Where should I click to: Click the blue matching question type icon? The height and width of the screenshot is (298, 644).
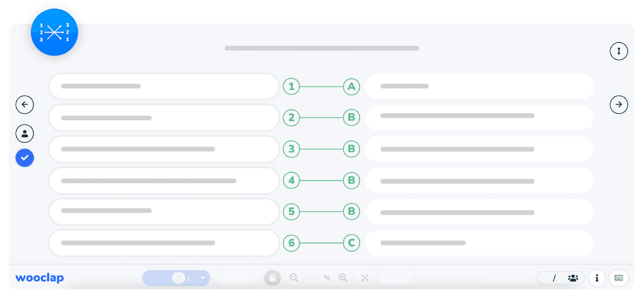[x=54, y=33]
